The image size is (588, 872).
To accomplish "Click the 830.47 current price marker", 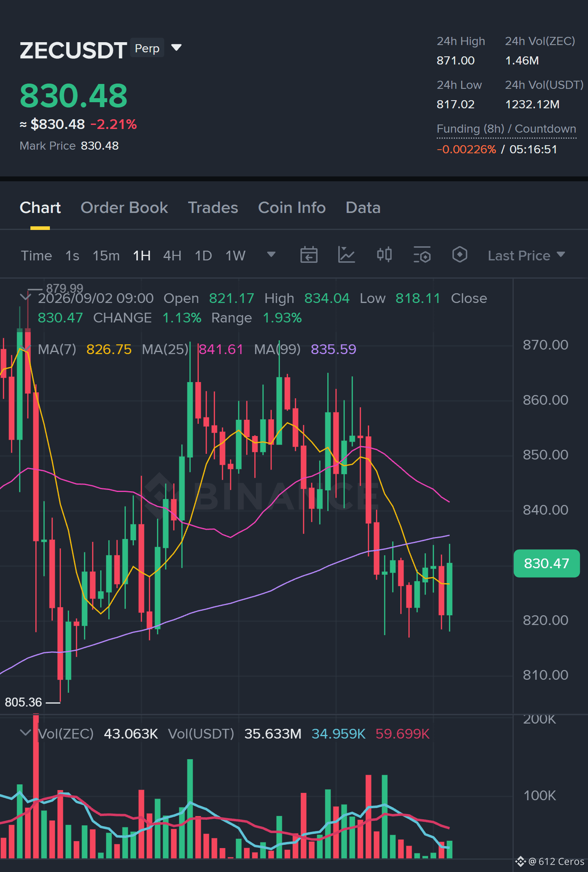I will point(546,563).
